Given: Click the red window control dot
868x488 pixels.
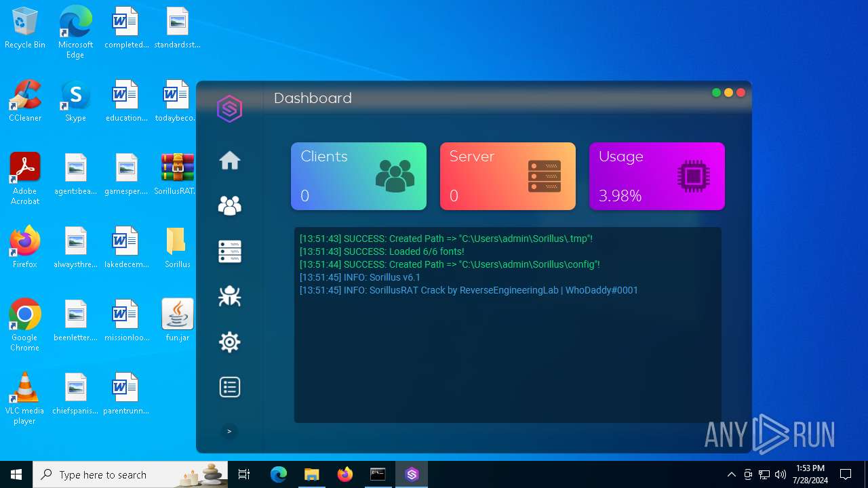Looking at the screenshot, I should tap(741, 93).
